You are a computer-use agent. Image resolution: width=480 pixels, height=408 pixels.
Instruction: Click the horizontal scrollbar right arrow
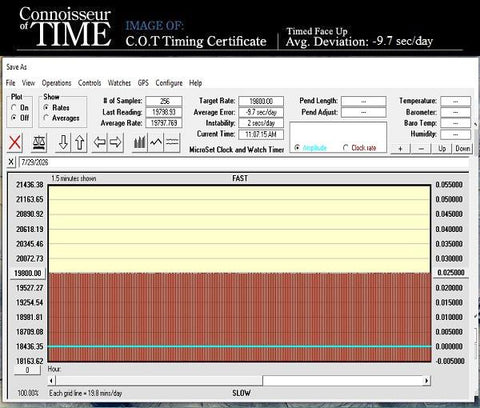click(426, 380)
